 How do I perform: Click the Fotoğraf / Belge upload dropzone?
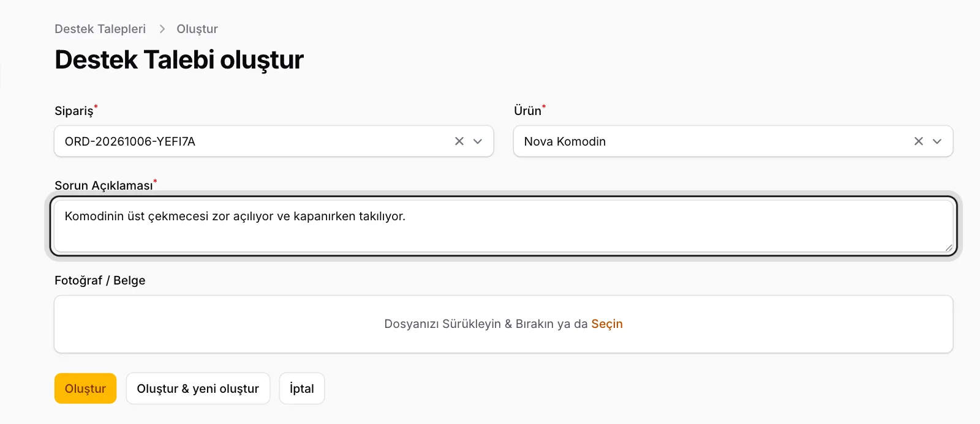coord(503,324)
